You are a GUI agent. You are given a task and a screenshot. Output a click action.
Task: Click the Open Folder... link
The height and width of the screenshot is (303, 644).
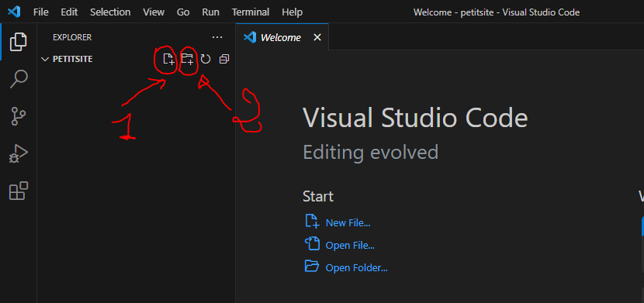click(x=356, y=268)
